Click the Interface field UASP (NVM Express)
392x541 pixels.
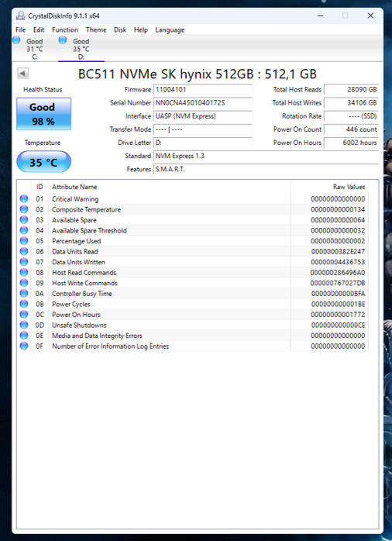tap(203, 116)
